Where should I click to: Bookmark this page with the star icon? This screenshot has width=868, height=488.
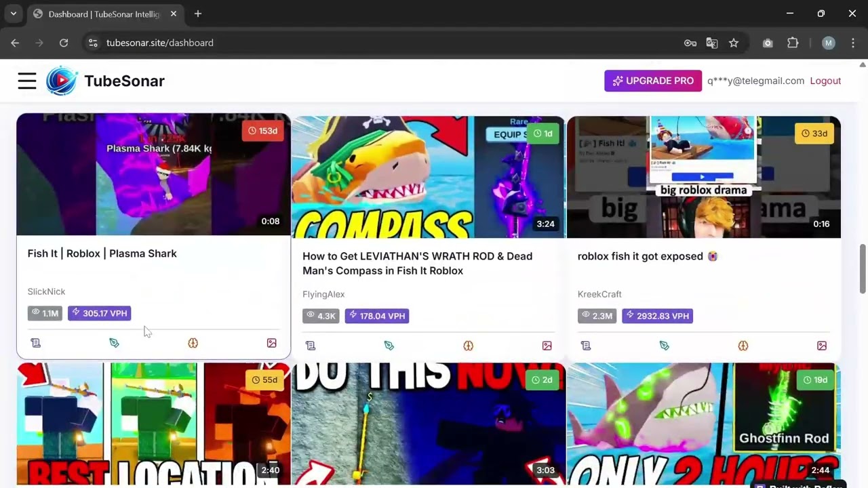734,43
